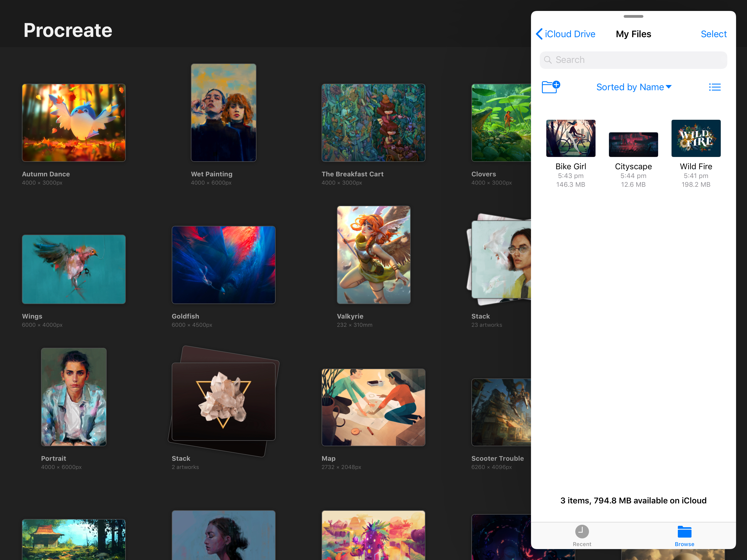This screenshot has width=747, height=560.
Task: Tap the back chevron next to iCloud Drive
Action: 539,34
